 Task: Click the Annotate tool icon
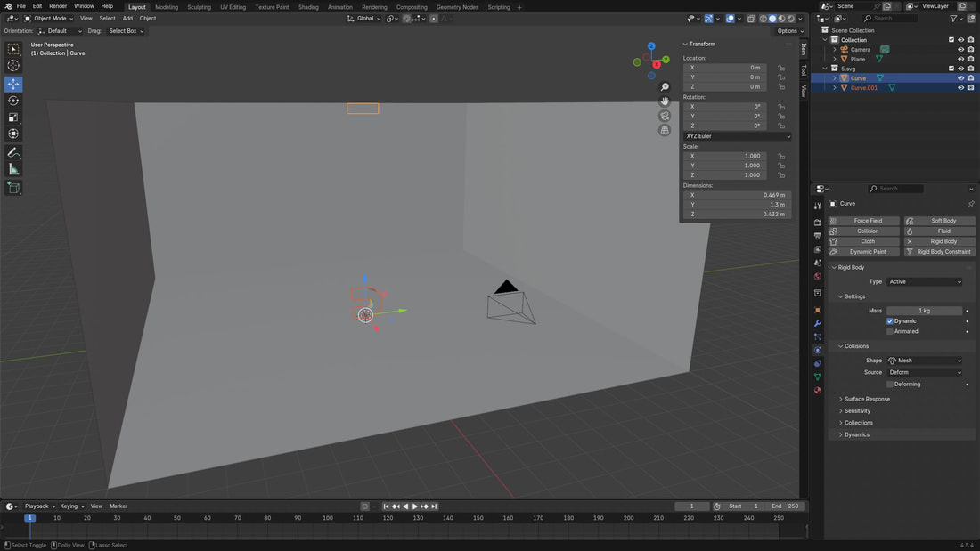point(13,152)
